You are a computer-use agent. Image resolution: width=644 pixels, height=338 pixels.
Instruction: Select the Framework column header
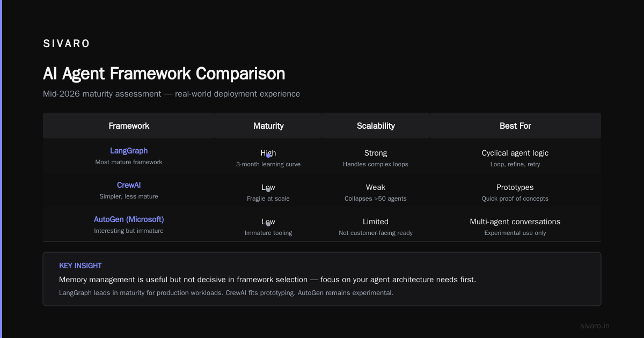tap(129, 126)
